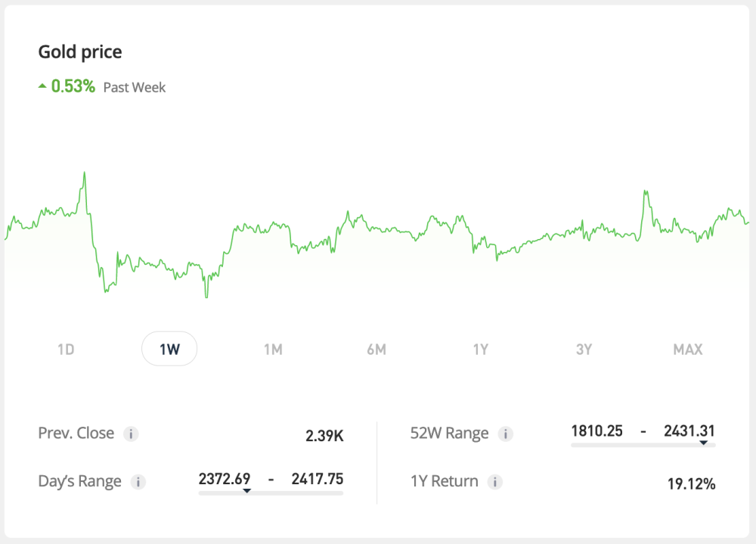Viewport: 756px width, 544px height.
Task: Click the tallest peak on the price chart
Action: pos(85,173)
